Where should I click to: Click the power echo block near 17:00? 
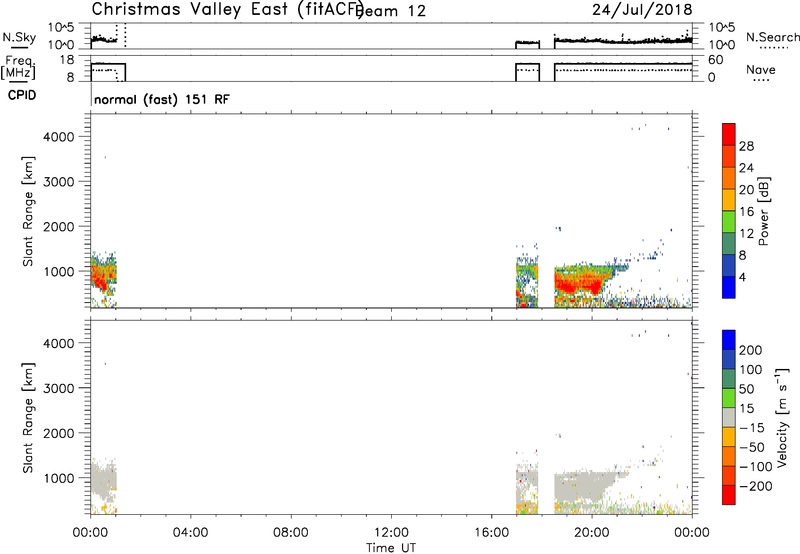(x=527, y=281)
